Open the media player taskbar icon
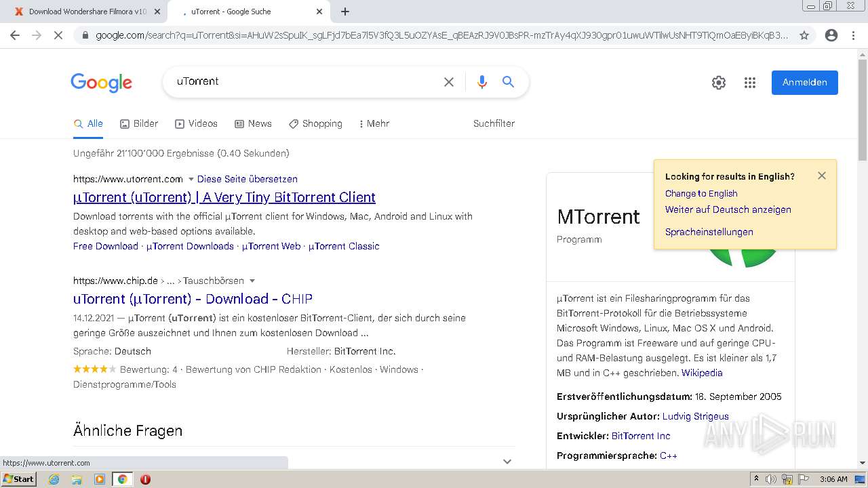Image resolution: width=868 pixels, height=488 pixels. point(100,479)
